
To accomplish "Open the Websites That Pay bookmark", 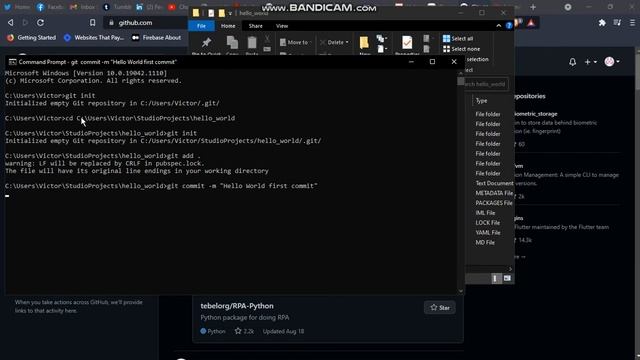I will (x=94, y=38).
